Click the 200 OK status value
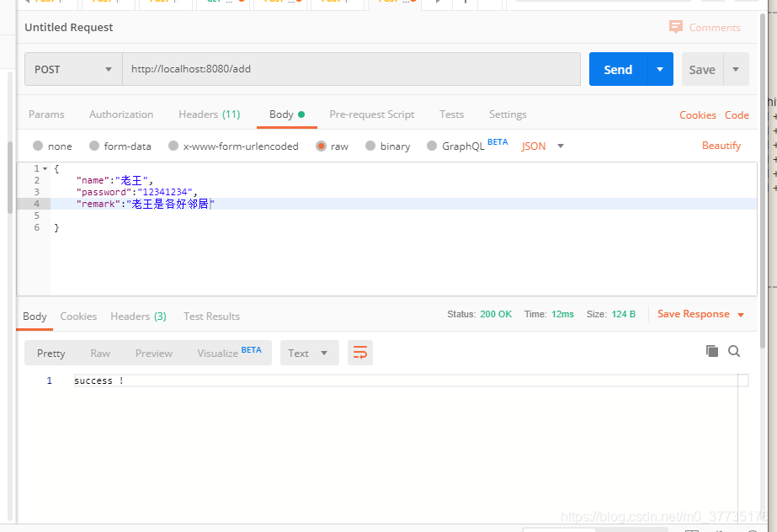 [x=496, y=314]
